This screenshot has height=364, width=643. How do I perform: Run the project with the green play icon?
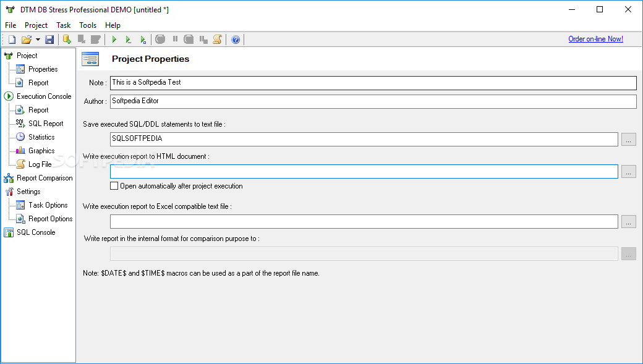(x=114, y=40)
